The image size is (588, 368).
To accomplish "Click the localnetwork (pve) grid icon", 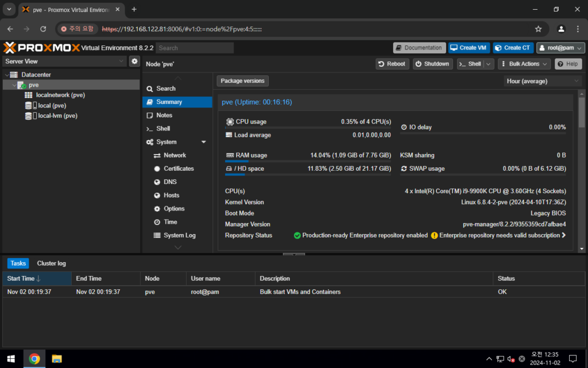I will pyautogui.click(x=28, y=95).
